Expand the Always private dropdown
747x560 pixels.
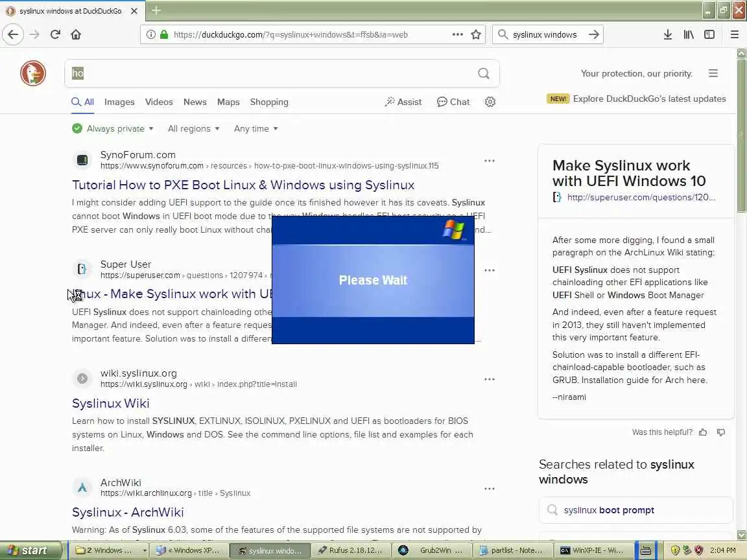tap(113, 128)
